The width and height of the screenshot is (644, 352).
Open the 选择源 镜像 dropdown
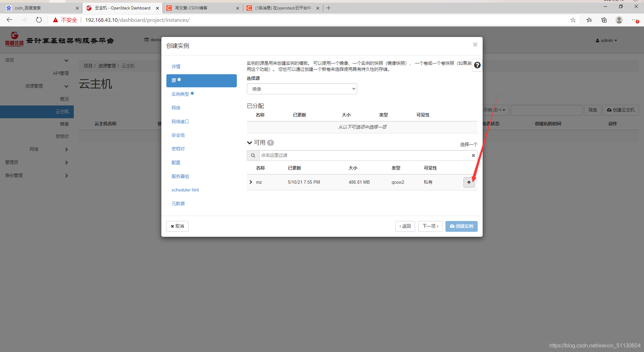click(302, 89)
